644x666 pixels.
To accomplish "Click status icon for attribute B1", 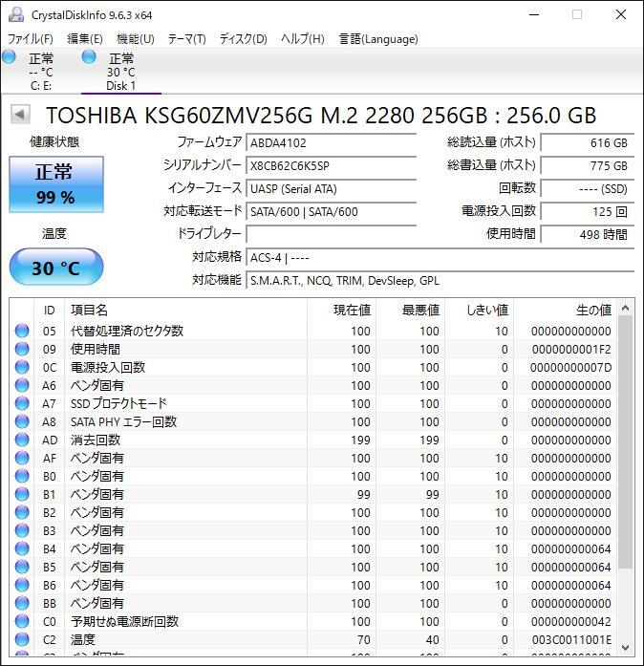I will coord(22,494).
